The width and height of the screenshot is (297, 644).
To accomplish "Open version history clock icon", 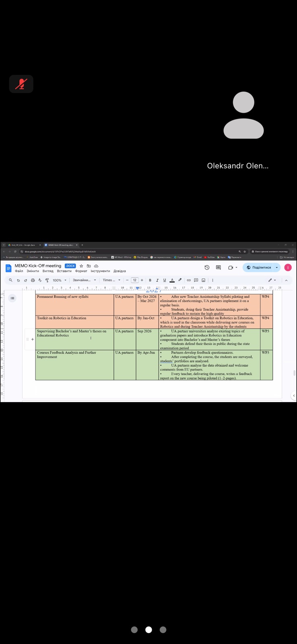I will pos(207,268).
